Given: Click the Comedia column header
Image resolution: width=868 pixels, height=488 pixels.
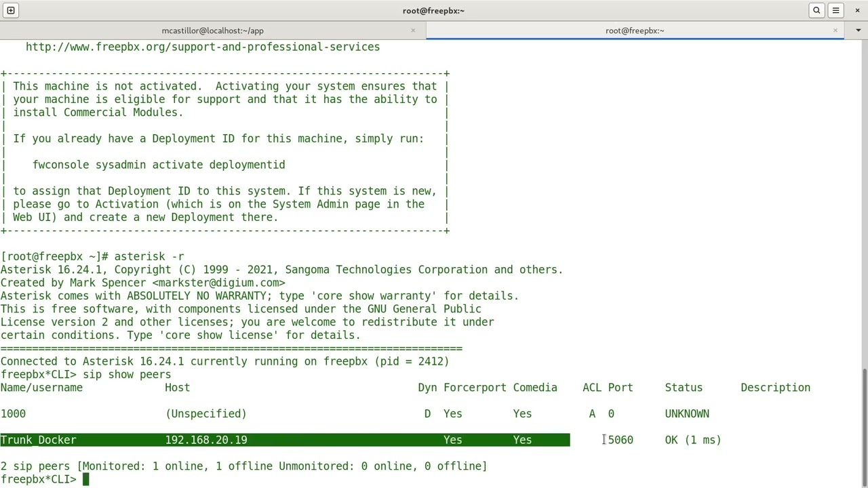Looking at the screenshot, I should (535, 388).
